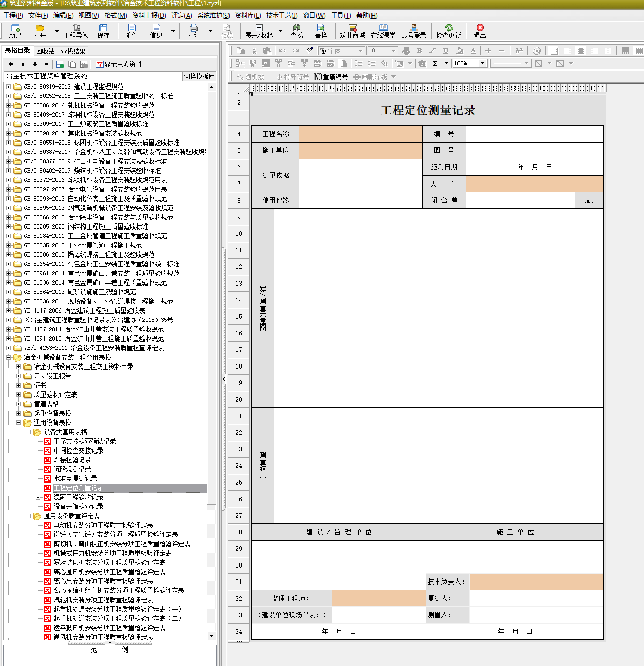The image size is (644, 666).
Task: Click the red 退出 exit icon
Action: pyautogui.click(x=480, y=31)
